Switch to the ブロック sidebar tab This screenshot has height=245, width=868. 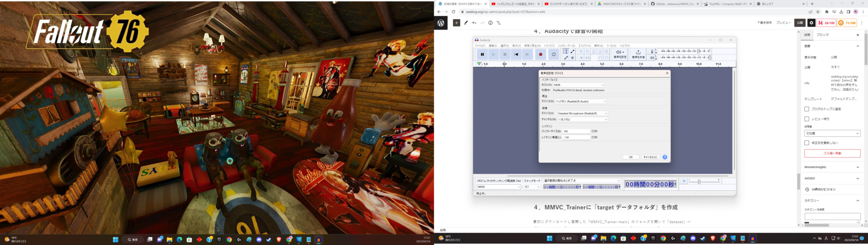click(823, 35)
